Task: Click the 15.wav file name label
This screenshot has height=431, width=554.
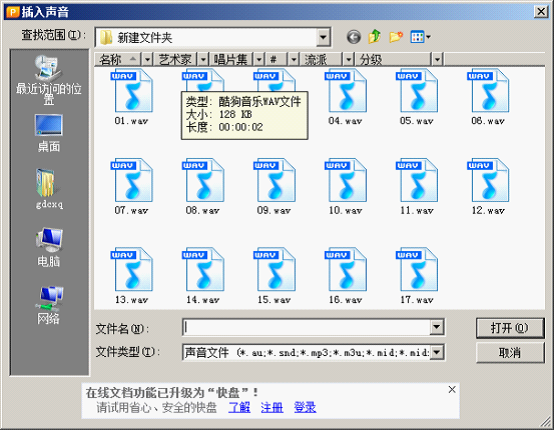Action: [x=274, y=300]
